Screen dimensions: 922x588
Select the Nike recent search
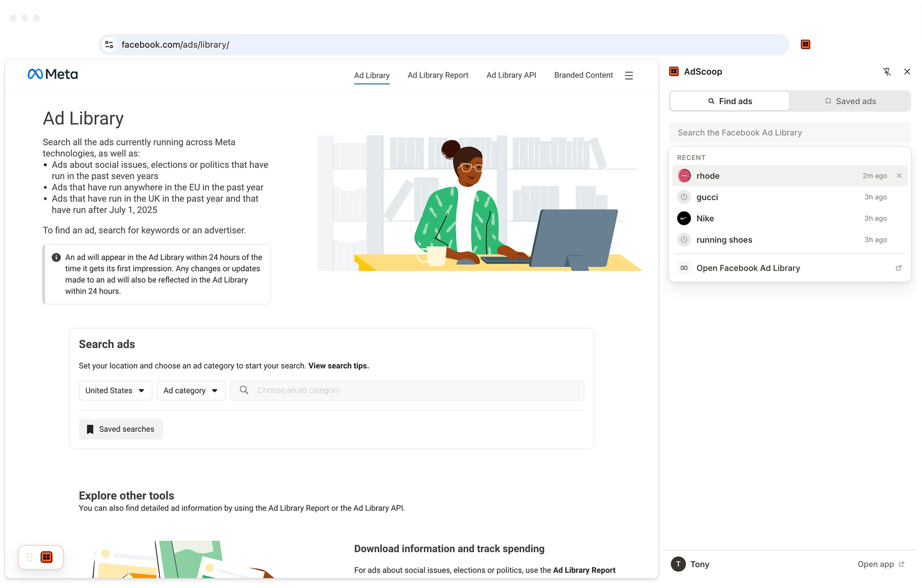coord(790,218)
